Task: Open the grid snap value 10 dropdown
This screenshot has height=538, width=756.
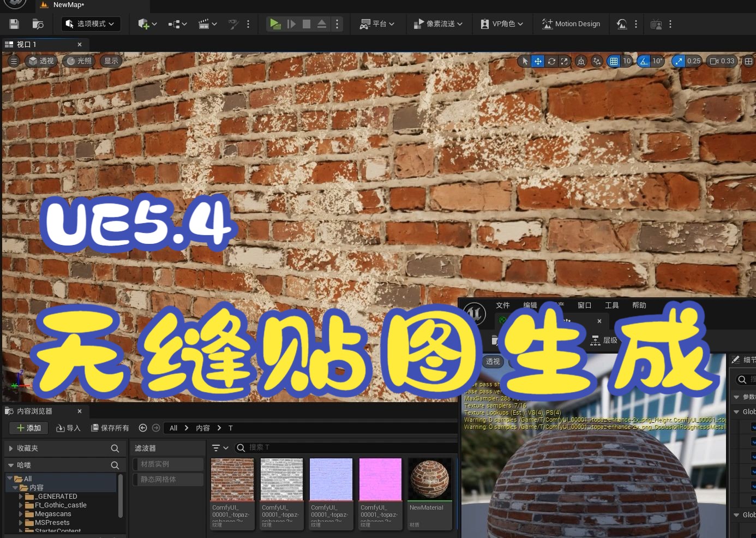Action: click(x=627, y=61)
